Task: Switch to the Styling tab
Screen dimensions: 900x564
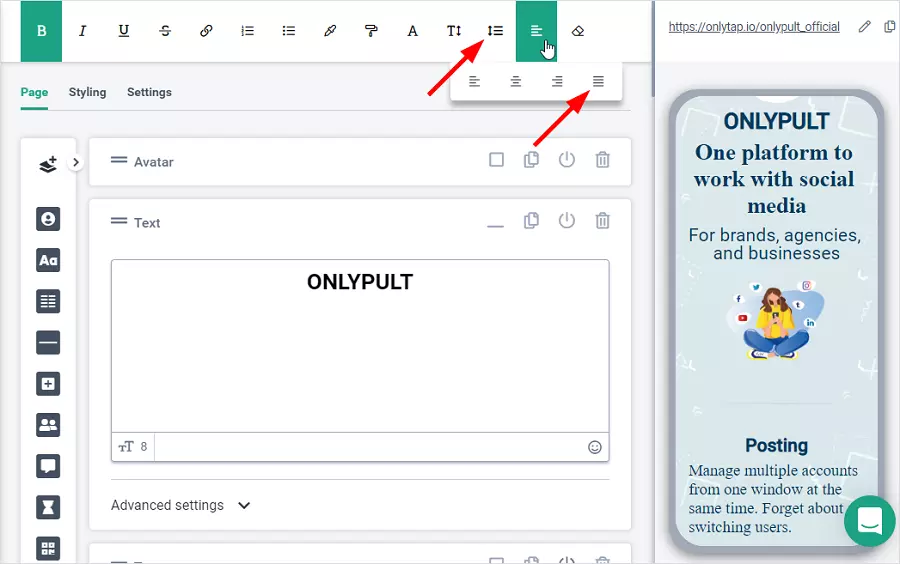Action: pyautogui.click(x=87, y=92)
